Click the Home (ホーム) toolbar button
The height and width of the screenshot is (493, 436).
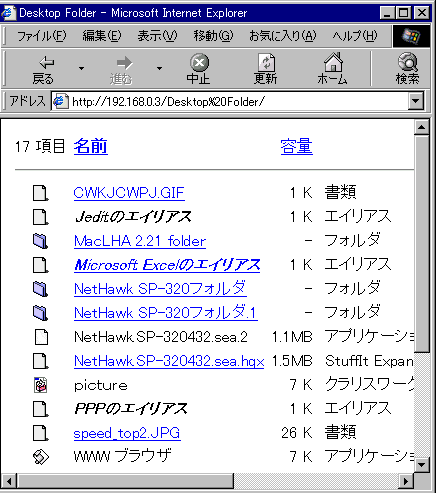click(332, 69)
